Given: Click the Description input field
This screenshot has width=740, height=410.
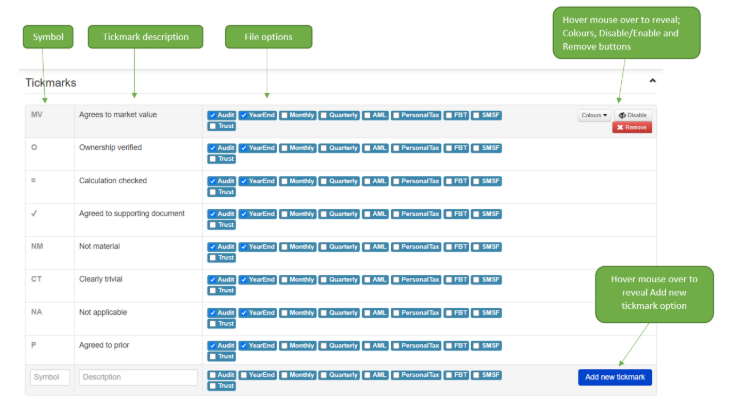Looking at the screenshot, I should point(138,377).
